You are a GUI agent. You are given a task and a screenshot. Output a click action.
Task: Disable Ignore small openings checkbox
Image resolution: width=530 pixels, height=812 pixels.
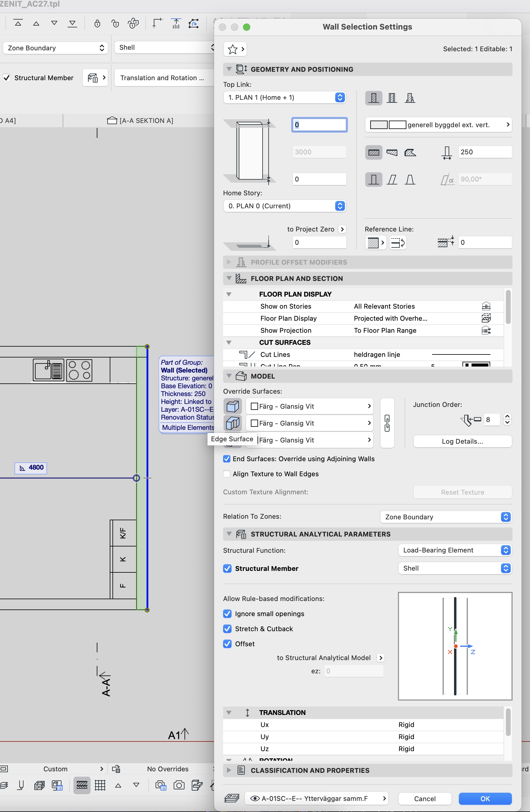227,614
